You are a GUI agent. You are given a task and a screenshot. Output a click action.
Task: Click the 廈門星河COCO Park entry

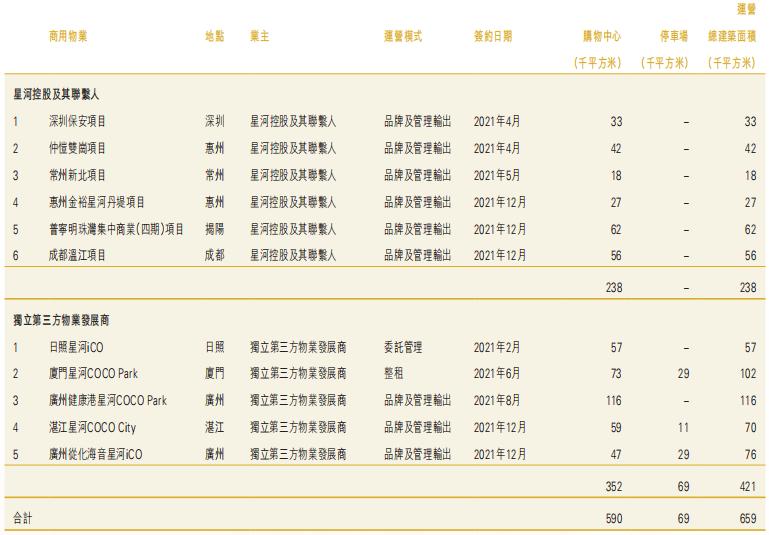coord(93,374)
